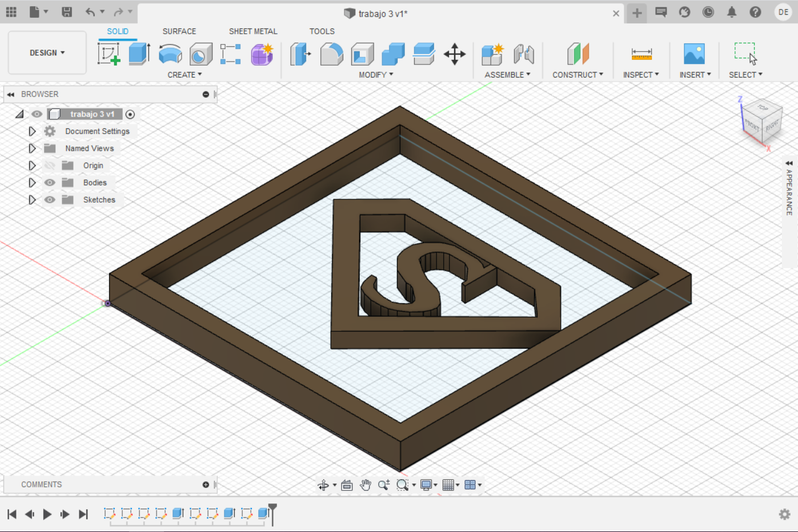Expand Document Settings node
Screen dimensions: 798x532
32,131
